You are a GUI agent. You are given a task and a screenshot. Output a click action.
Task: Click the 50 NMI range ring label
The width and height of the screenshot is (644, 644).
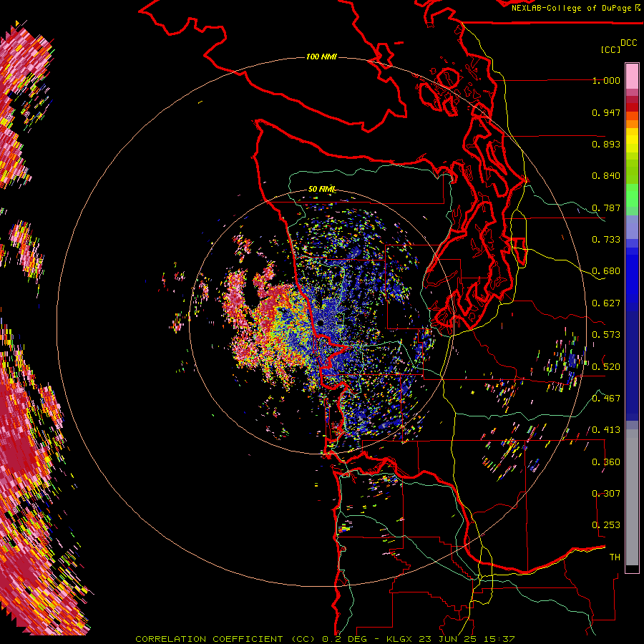322,189
